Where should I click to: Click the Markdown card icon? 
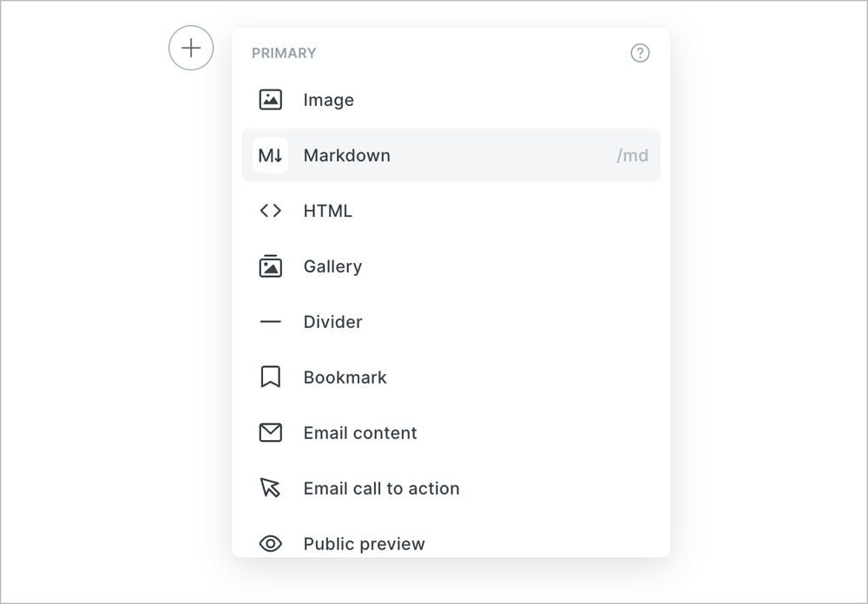pos(270,154)
